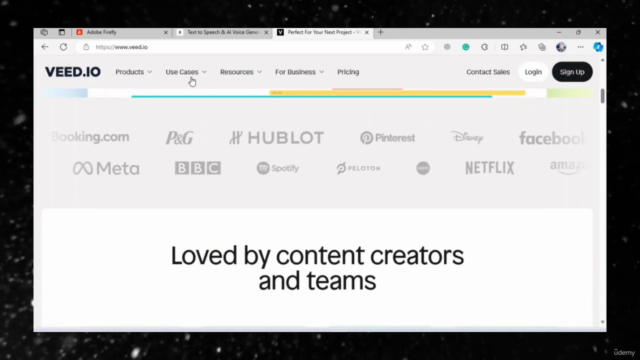
Task: Go back with the browser back arrow
Action: [x=45, y=47]
